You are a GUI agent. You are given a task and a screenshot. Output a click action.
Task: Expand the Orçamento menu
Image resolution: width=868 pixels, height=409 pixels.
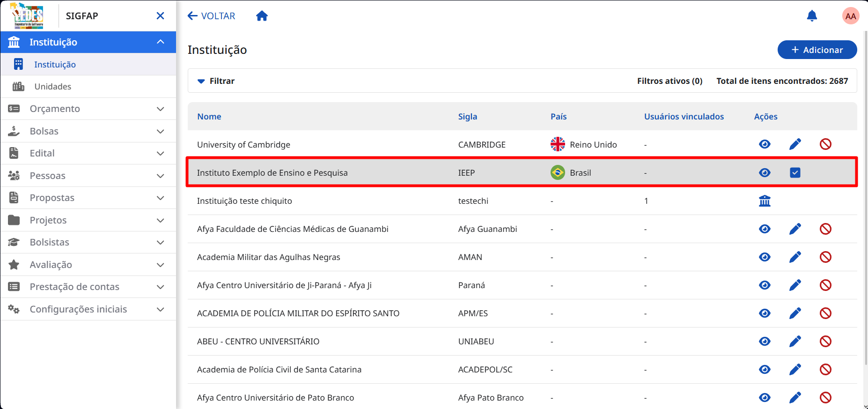(88, 109)
